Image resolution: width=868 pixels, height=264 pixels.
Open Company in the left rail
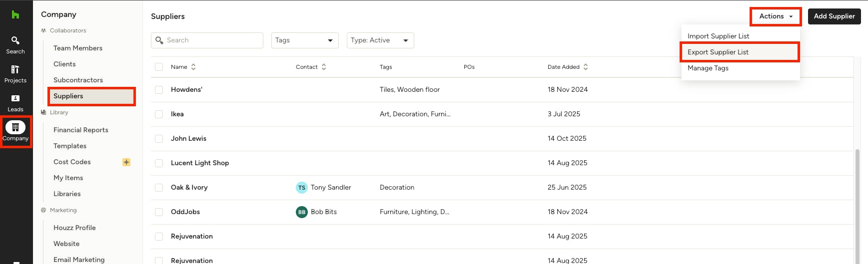pyautogui.click(x=15, y=132)
